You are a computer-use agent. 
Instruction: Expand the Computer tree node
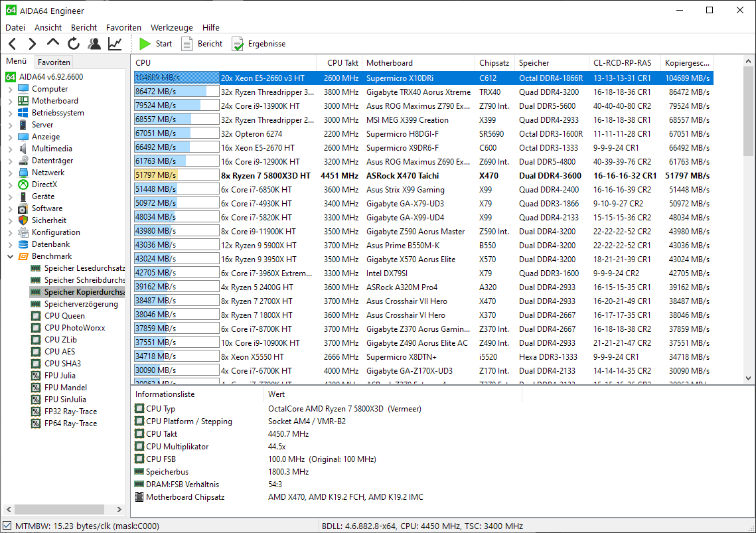(x=10, y=89)
